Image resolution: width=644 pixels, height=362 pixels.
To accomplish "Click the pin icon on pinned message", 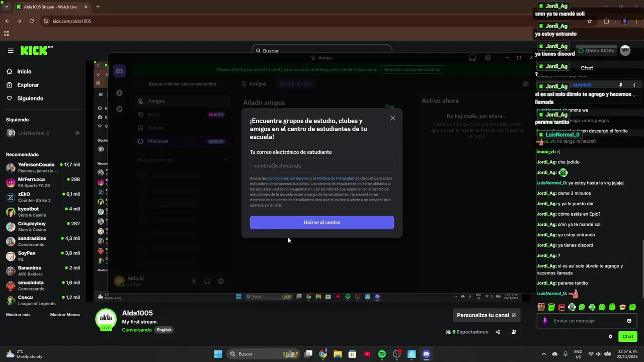I will tap(620, 85).
